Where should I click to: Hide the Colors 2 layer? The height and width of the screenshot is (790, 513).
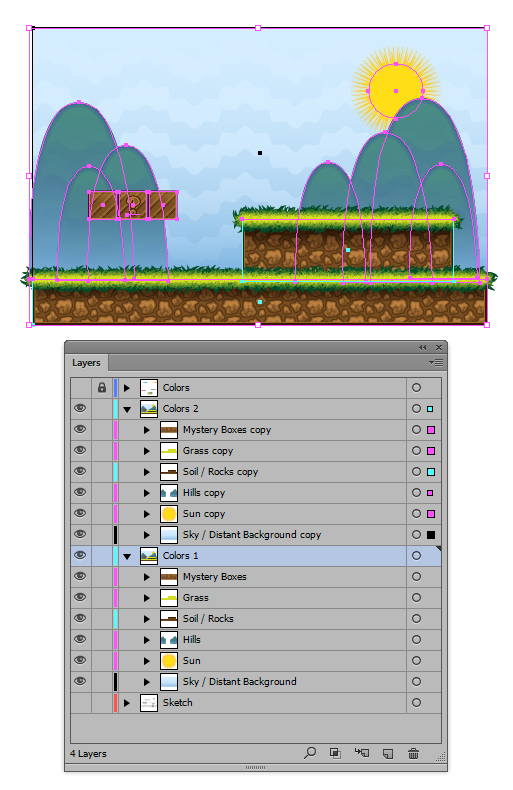coord(80,409)
